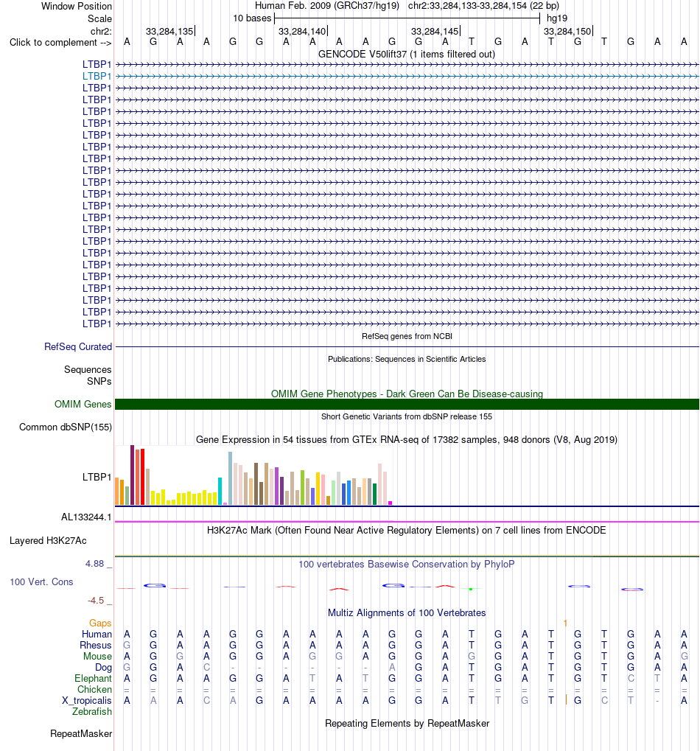Screen dimensions: 700x751
Task: Select the X_tropicalis alignment row label
Action: point(87,700)
